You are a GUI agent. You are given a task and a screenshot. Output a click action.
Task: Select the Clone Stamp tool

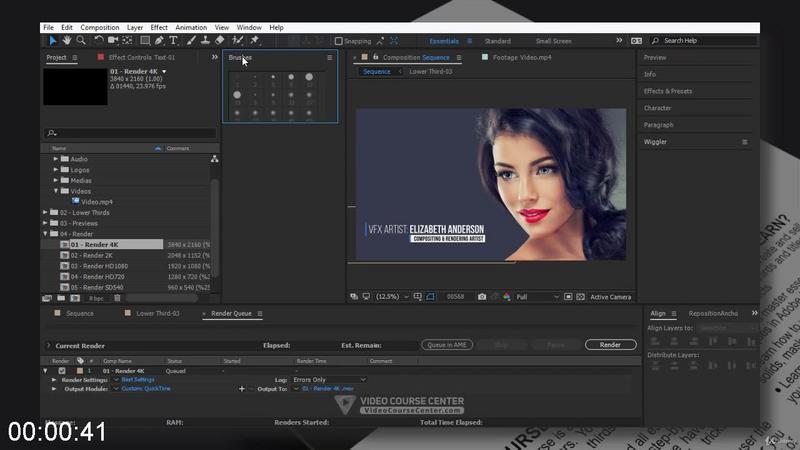coord(205,40)
